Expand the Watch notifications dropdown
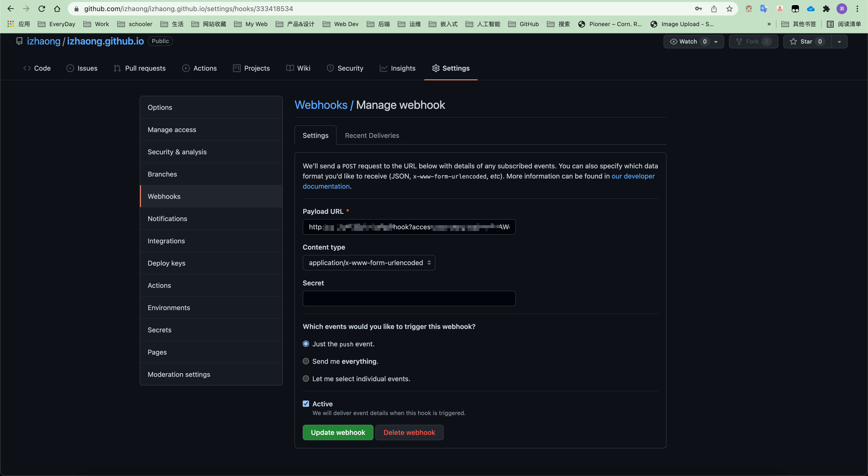The height and width of the screenshot is (476, 868). pos(716,41)
